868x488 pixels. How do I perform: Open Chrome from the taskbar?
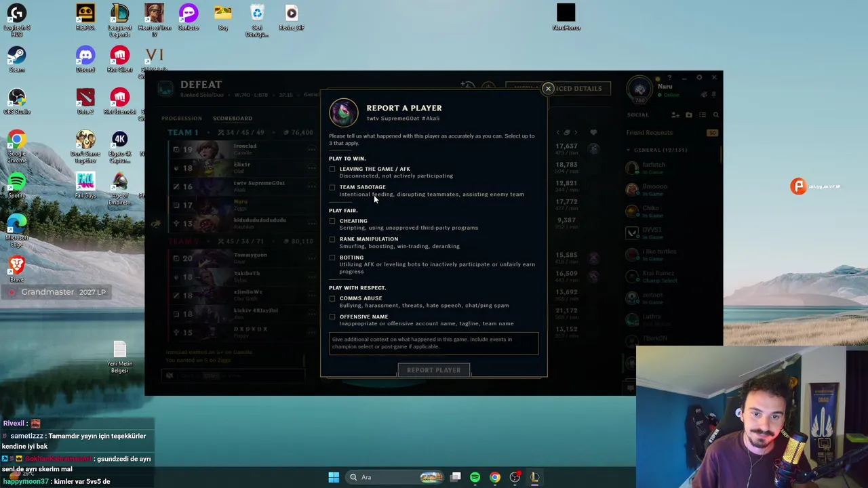[x=495, y=477]
